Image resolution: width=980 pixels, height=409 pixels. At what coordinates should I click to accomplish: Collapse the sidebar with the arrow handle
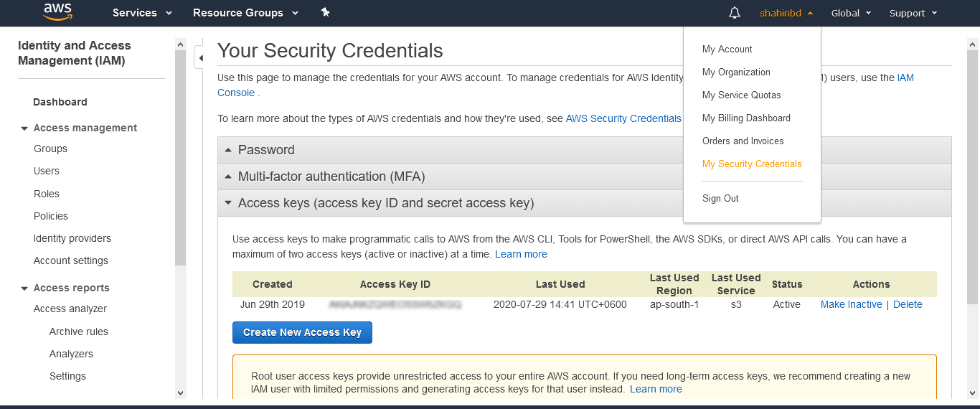(x=200, y=58)
